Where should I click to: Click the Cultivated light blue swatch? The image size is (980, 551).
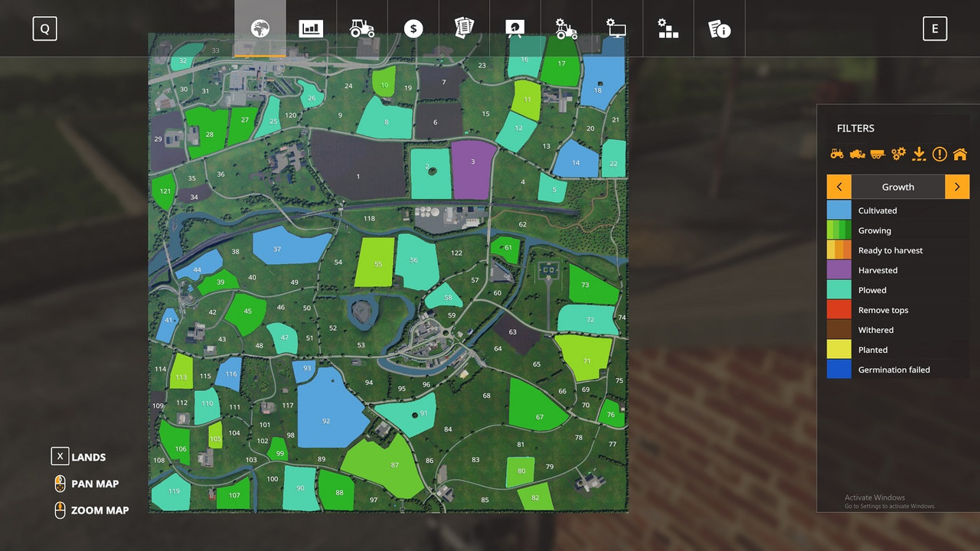(x=839, y=210)
